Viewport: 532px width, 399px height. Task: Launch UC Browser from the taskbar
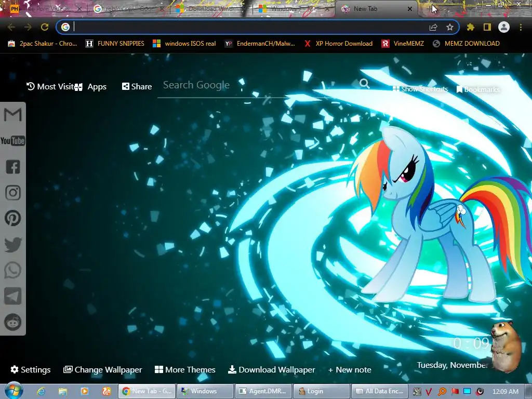tap(106, 391)
